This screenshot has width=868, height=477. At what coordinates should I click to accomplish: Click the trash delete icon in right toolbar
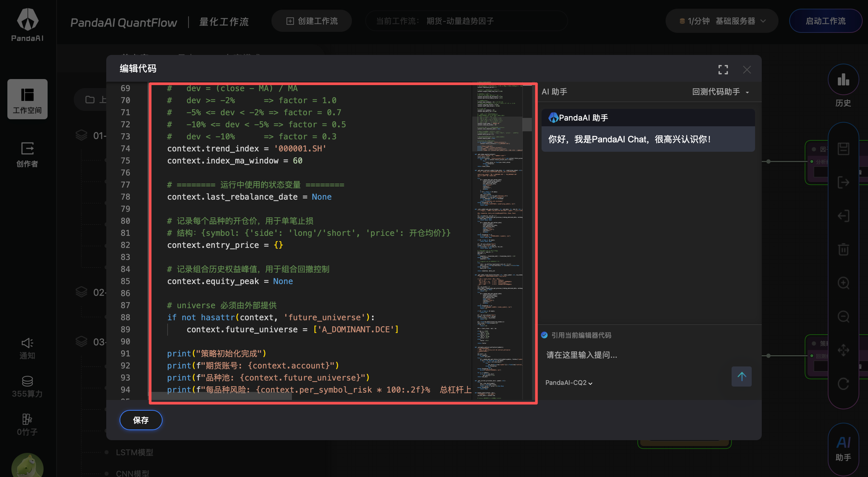click(844, 249)
